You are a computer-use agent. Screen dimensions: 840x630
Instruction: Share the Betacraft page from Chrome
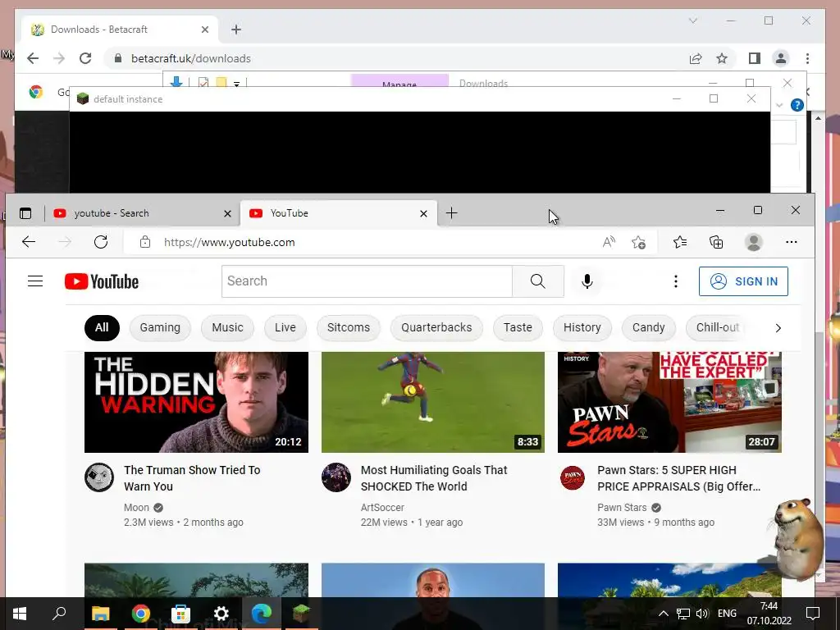tap(696, 58)
